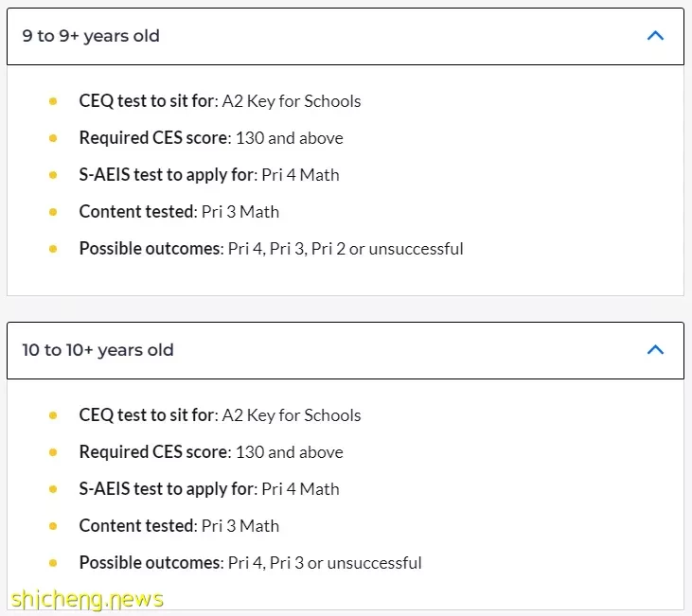Click yellow bullet beside first Possible outcomes line
692x616 pixels.
[x=53, y=249]
